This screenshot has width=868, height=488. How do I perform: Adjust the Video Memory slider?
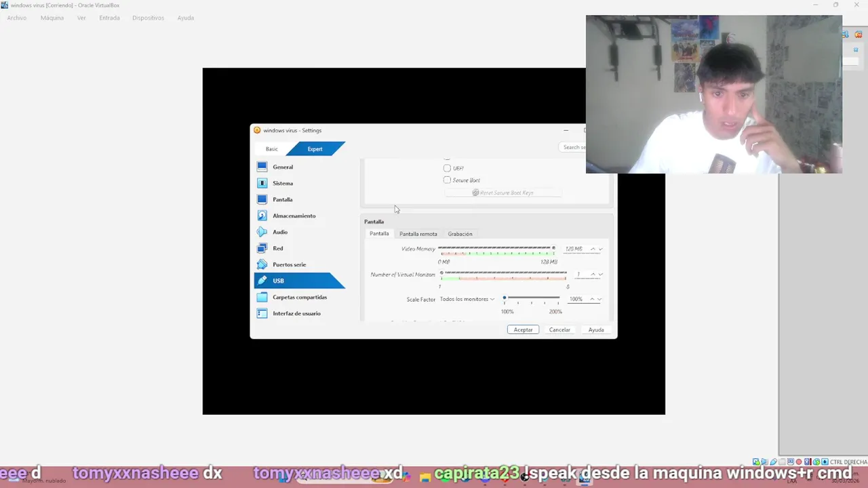click(497, 249)
